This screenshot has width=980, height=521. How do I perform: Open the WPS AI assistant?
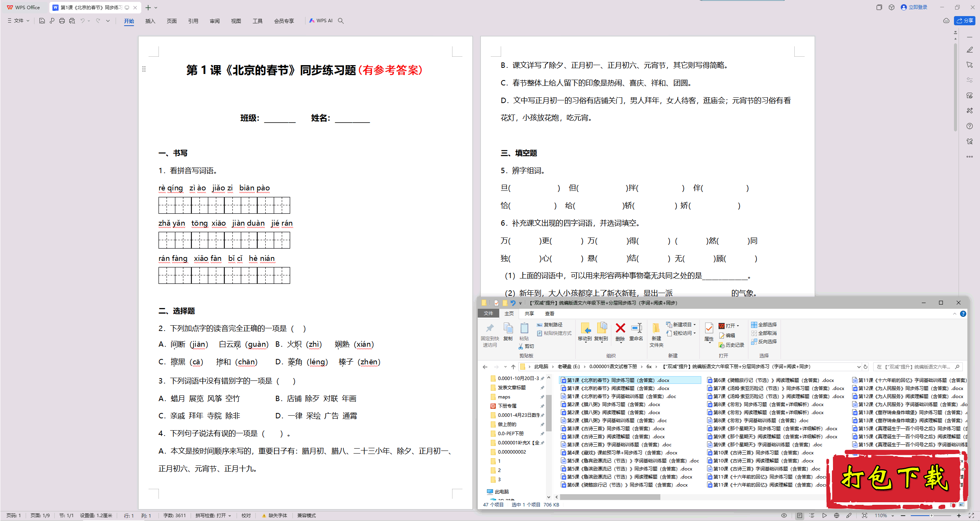click(321, 21)
